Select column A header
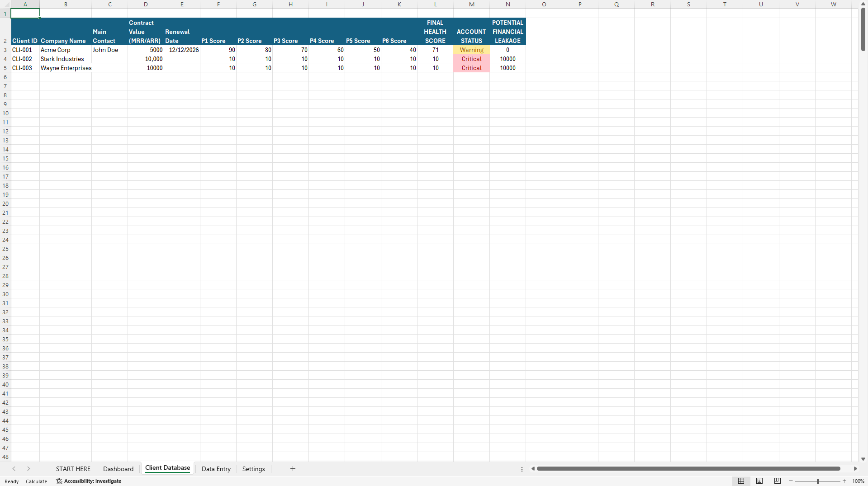868x486 pixels. pyautogui.click(x=25, y=5)
